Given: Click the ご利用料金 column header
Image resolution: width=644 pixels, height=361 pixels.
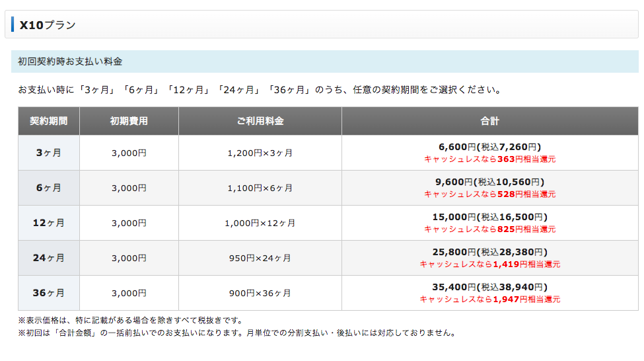Looking at the screenshot, I should click(260, 121).
